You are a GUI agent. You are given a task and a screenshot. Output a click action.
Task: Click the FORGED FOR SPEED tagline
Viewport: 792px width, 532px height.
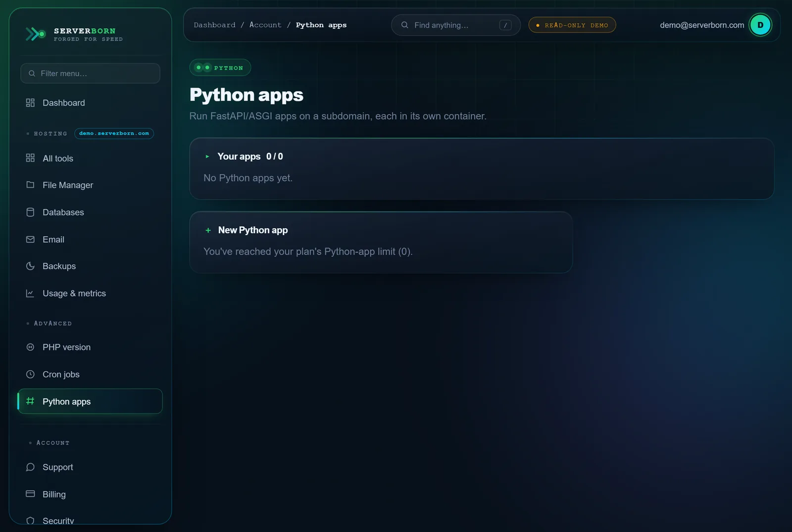[x=88, y=39]
